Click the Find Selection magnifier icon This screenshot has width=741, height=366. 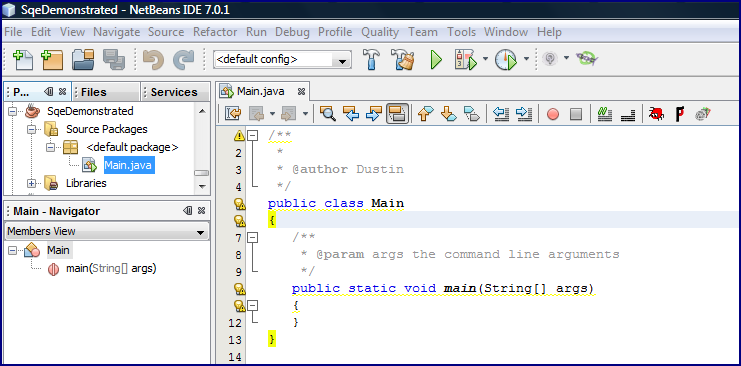point(327,113)
